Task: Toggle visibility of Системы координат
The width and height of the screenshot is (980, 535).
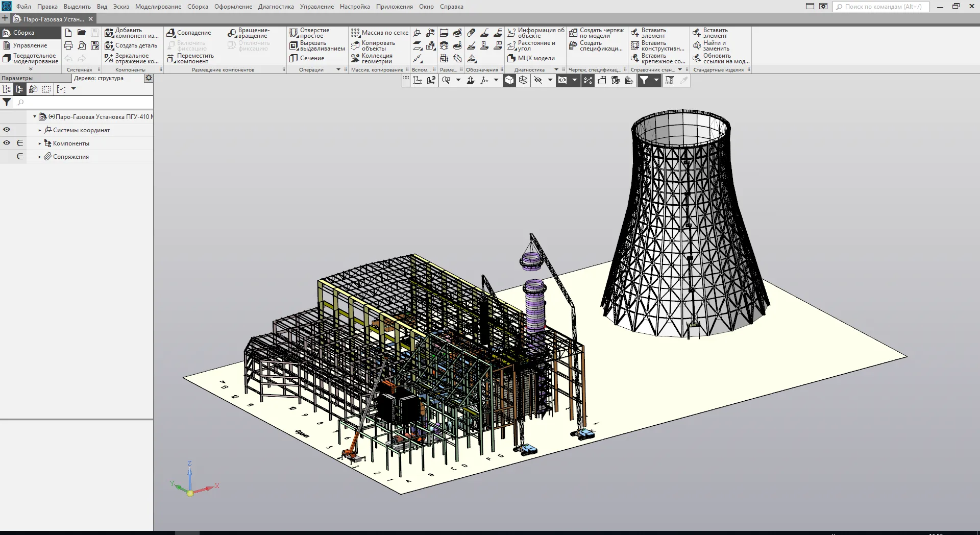Action: pyautogui.click(x=7, y=130)
